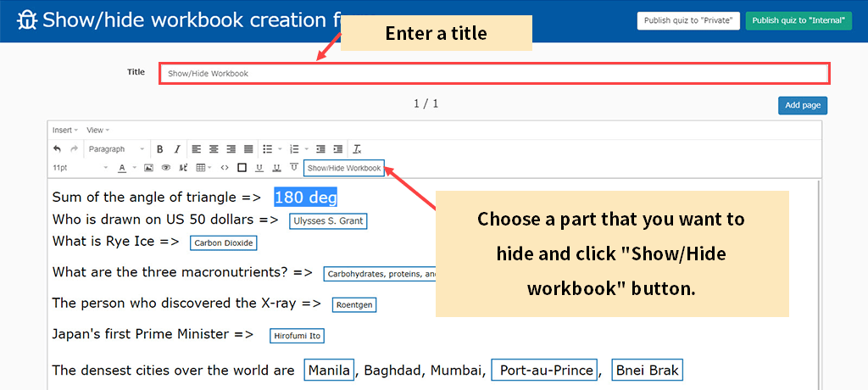This screenshot has height=390, width=868.
Task: Click the Title input field
Action: (493, 74)
